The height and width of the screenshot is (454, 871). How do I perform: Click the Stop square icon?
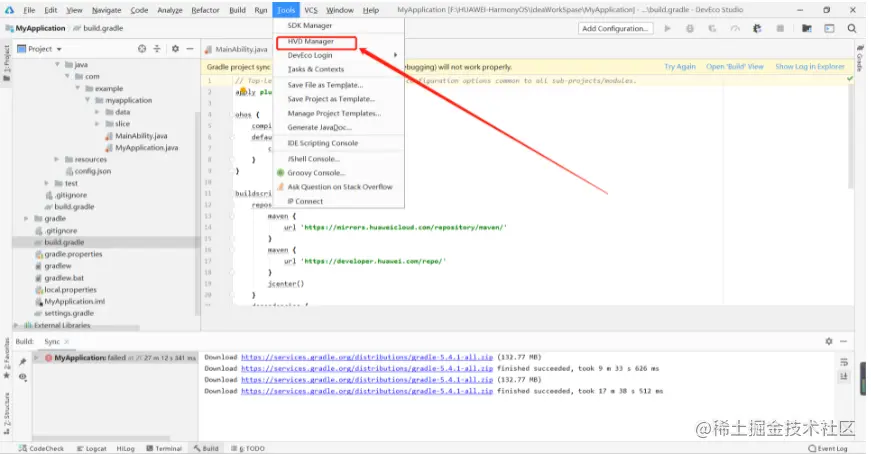coord(780,28)
